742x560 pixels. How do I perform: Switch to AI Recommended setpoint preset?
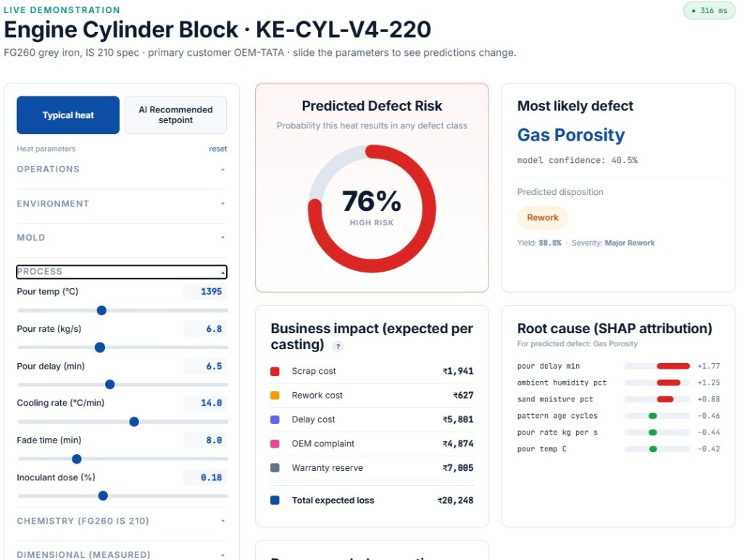pyautogui.click(x=175, y=115)
